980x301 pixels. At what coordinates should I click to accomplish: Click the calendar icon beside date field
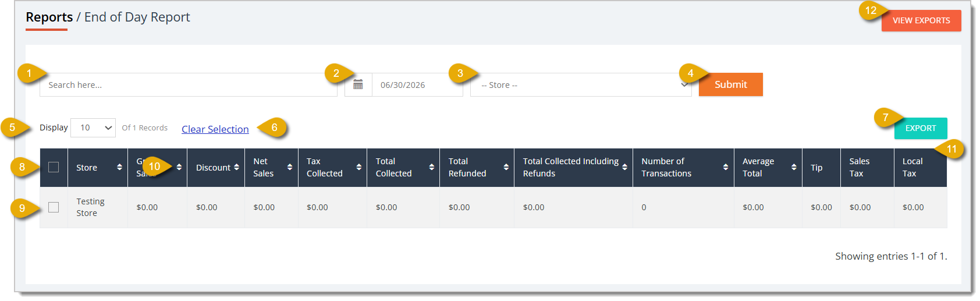point(358,85)
